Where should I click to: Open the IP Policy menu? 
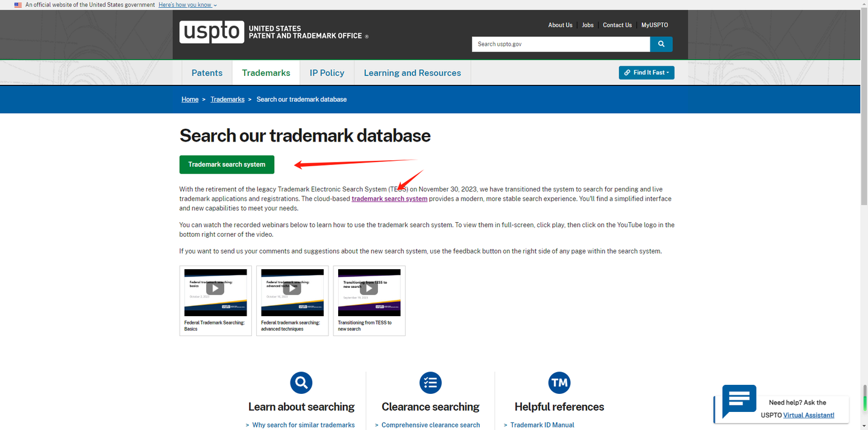point(327,73)
